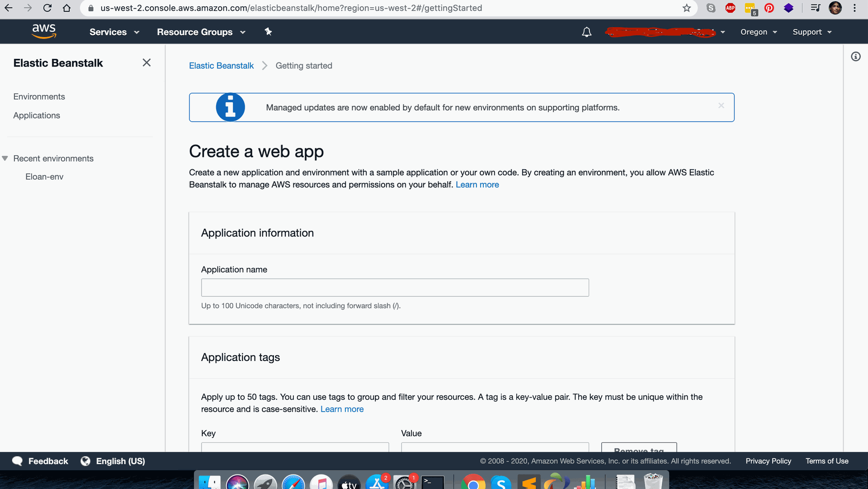Open the redacted account name dropdown
Screen dimensions: 868x489
(665, 32)
